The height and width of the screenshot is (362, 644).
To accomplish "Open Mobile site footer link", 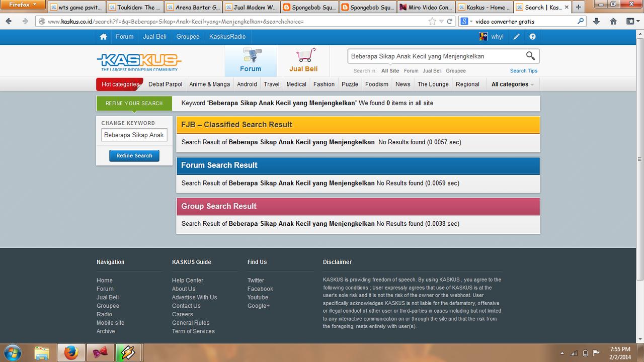I will click(110, 323).
